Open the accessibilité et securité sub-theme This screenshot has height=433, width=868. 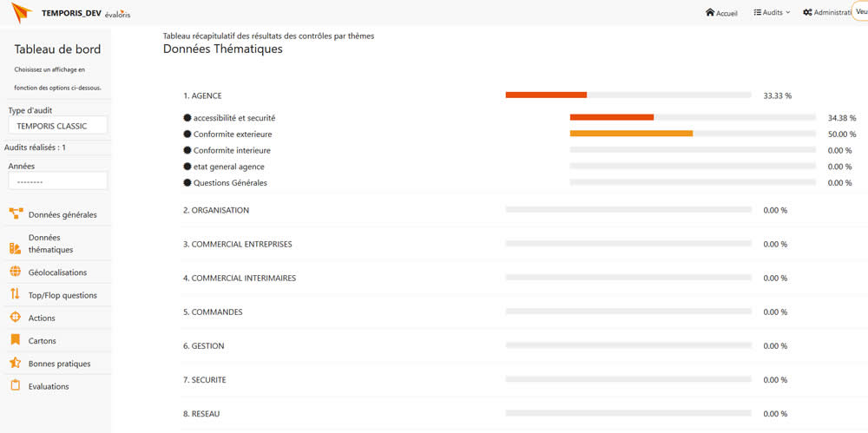click(x=234, y=118)
